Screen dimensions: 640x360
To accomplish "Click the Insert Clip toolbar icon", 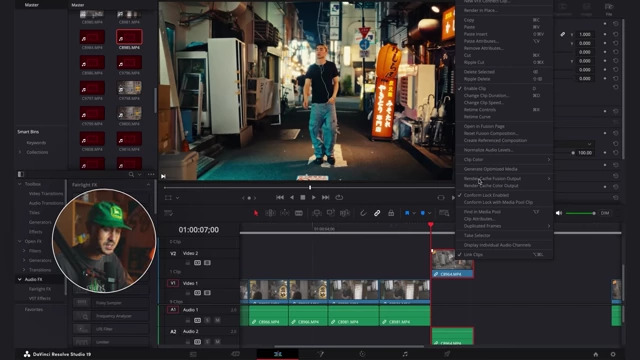I will (317, 213).
